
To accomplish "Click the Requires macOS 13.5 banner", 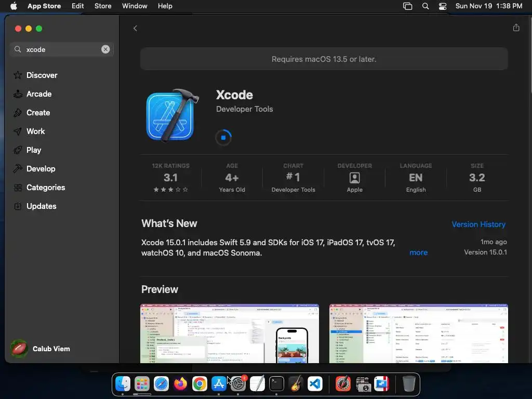I will (324, 59).
